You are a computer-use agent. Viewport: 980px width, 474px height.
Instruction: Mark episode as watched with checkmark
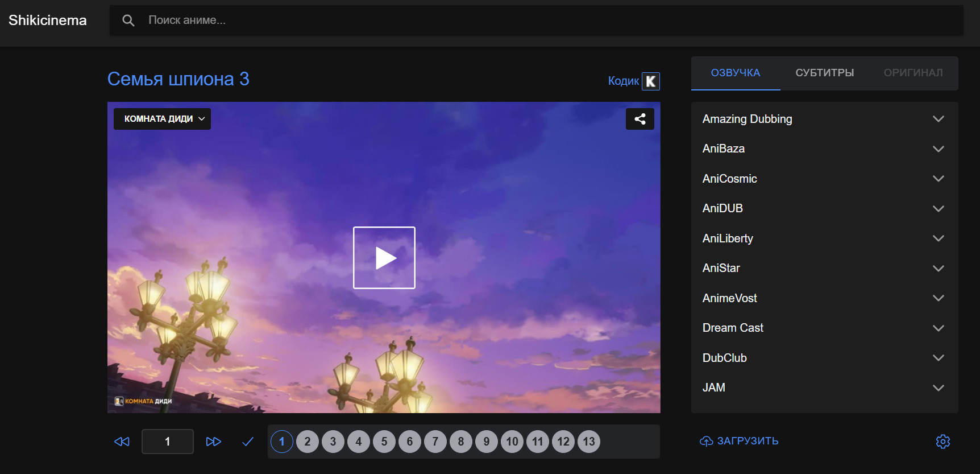(248, 442)
